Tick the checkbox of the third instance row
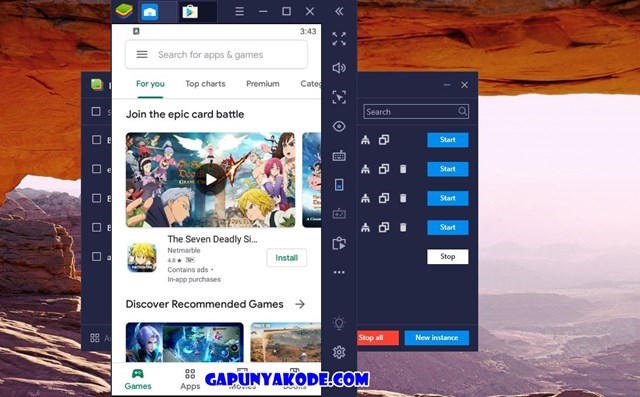Screen dimensions: 640x397 click(96, 198)
